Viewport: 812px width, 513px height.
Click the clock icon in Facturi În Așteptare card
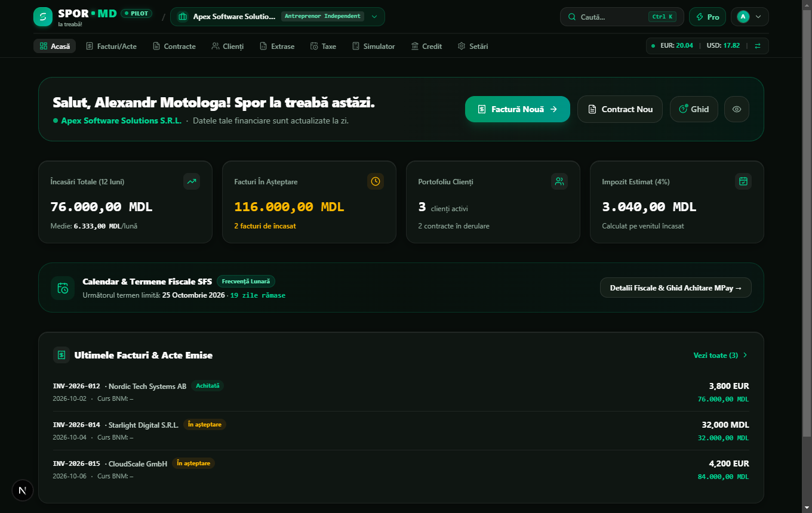tap(376, 181)
